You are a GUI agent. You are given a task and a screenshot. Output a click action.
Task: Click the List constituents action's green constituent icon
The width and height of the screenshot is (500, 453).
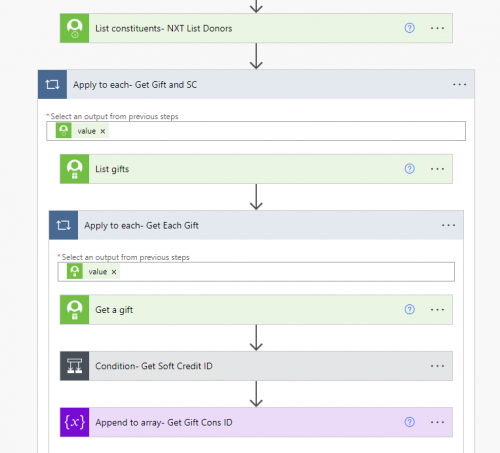pos(74,28)
